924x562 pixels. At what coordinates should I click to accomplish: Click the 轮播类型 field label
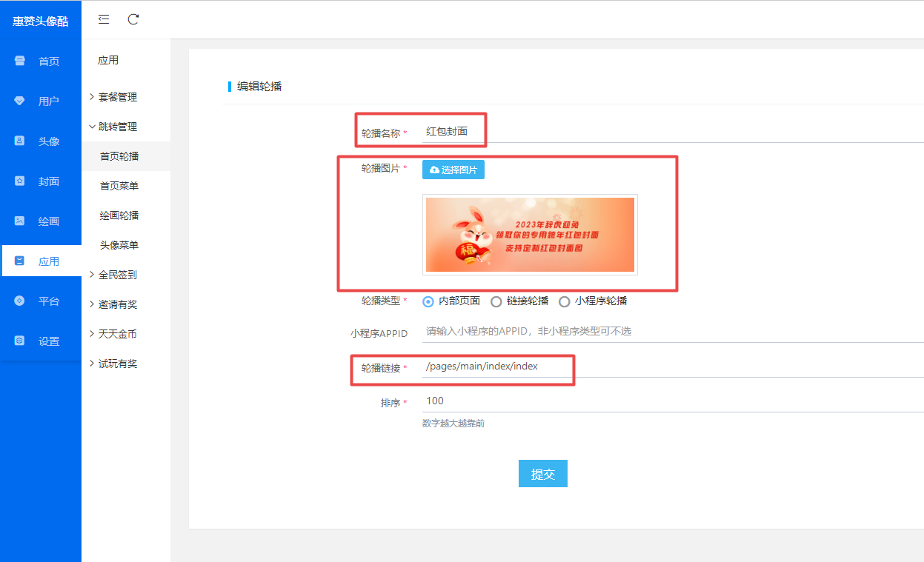coord(381,301)
